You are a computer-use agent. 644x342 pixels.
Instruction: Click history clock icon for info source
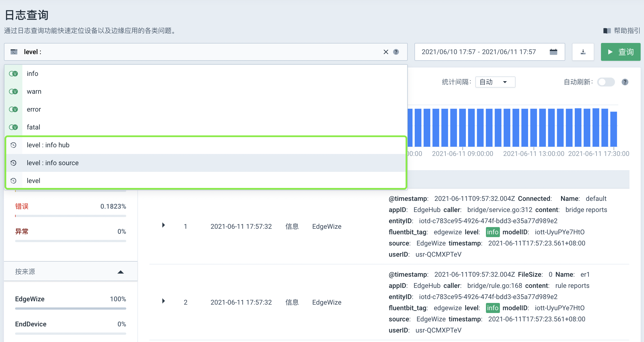[13, 163]
